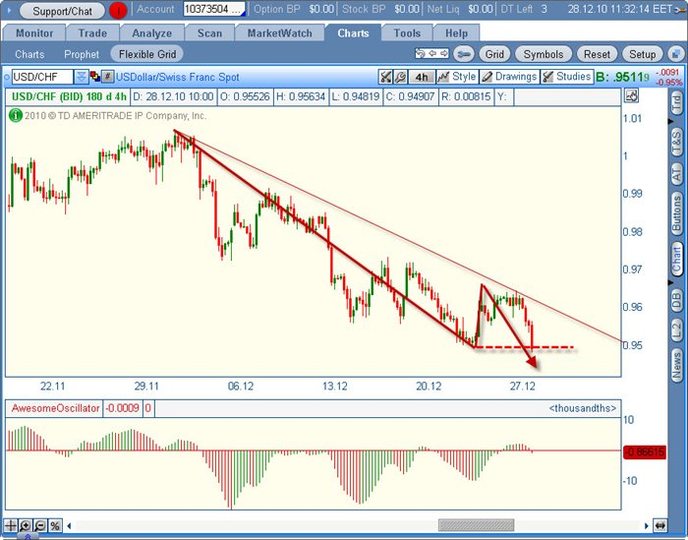Click the USD/CHF symbol input field

click(x=40, y=77)
